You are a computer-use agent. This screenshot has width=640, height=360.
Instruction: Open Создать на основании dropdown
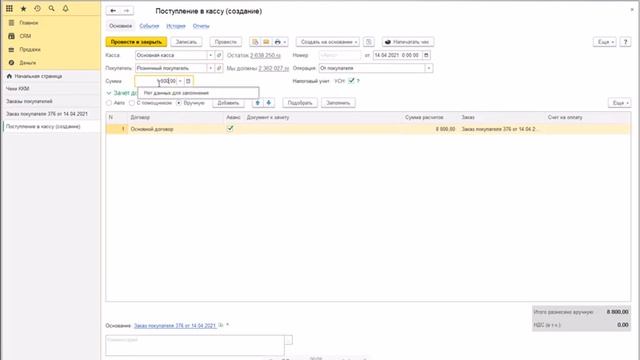click(329, 42)
